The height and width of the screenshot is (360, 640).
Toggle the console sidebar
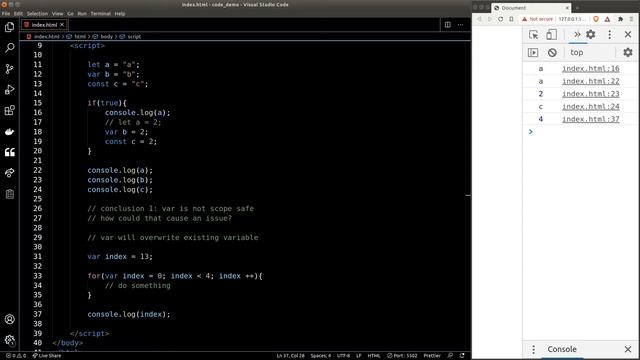[533, 52]
